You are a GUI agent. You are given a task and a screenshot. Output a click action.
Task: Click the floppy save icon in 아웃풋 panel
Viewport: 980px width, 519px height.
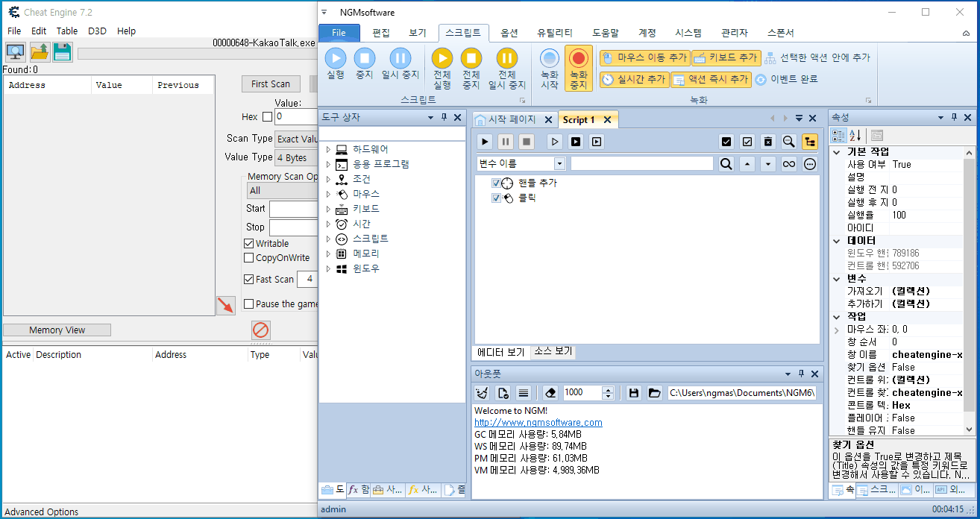(634, 392)
